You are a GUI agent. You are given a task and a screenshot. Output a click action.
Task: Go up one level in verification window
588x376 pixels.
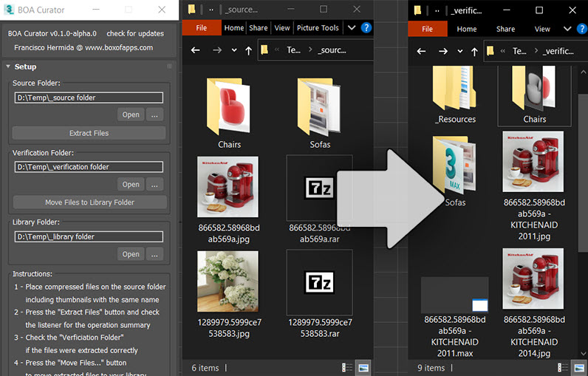pyautogui.click(x=474, y=52)
